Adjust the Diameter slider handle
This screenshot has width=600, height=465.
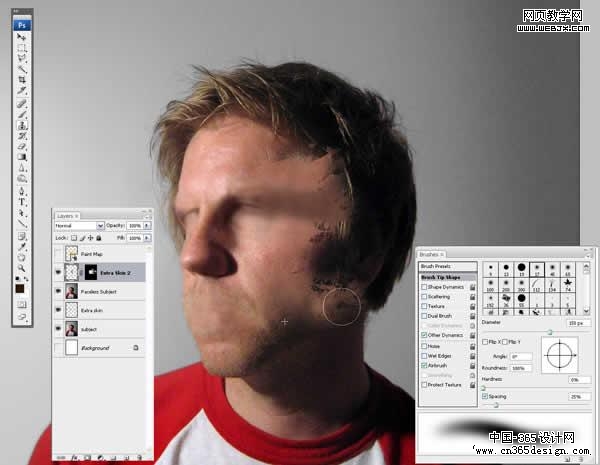point(550,332)
